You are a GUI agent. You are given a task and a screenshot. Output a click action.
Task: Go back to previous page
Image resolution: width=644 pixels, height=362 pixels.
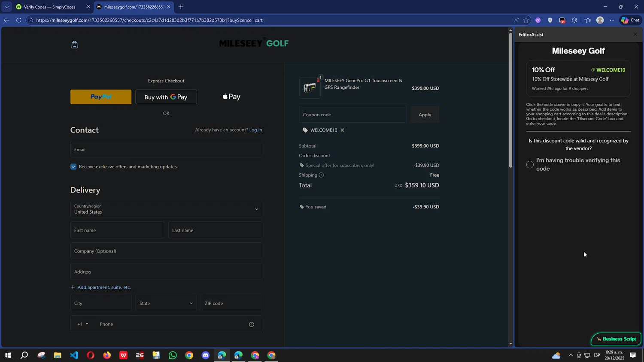[6, 20]
